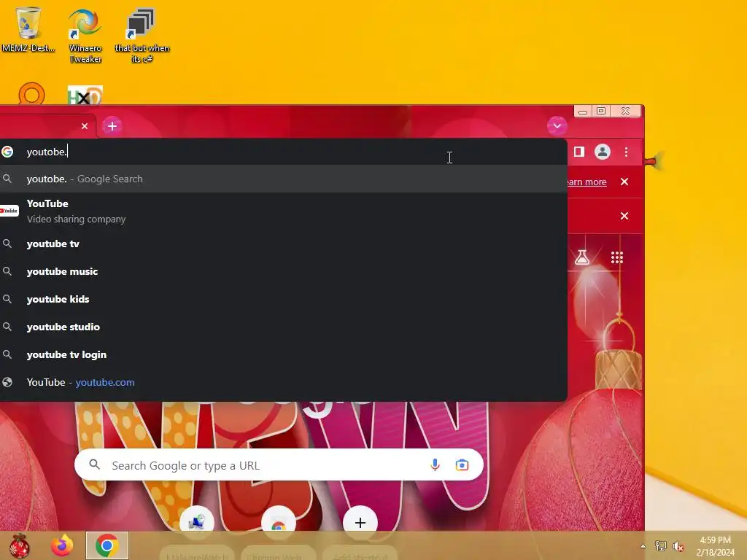Open a new tab with plus button
The width and height of the screenshot is (747, 560).
(112, 126)
